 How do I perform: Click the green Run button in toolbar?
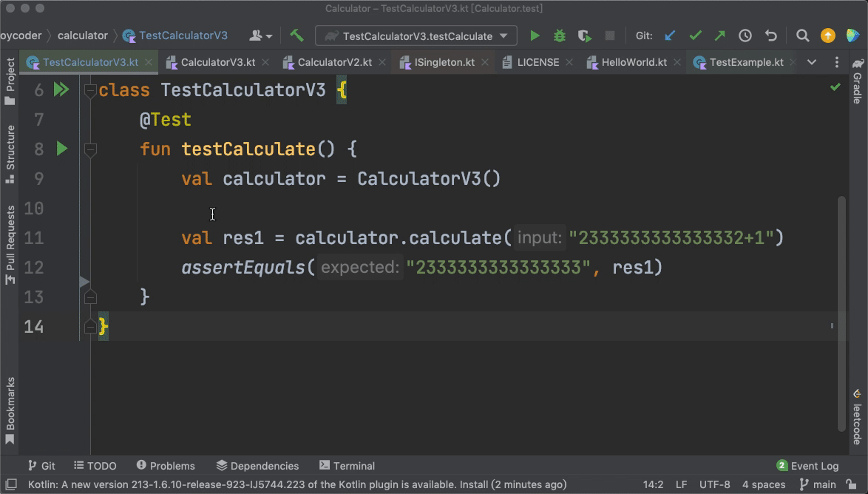tap(535, 35)
